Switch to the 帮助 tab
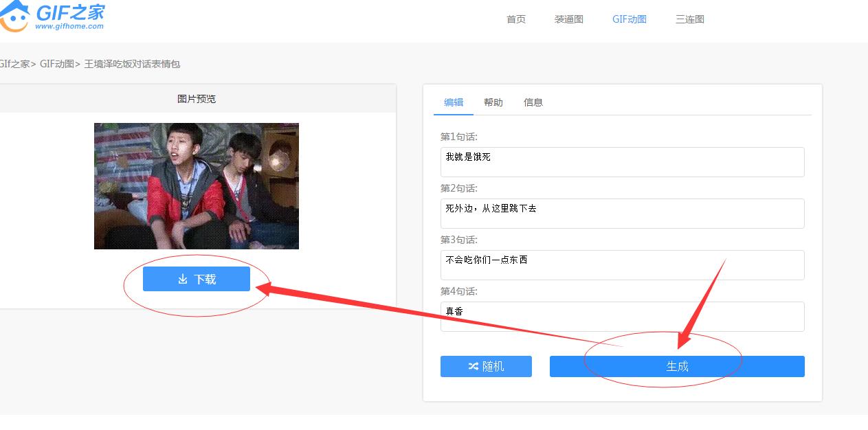 [493, 102]
